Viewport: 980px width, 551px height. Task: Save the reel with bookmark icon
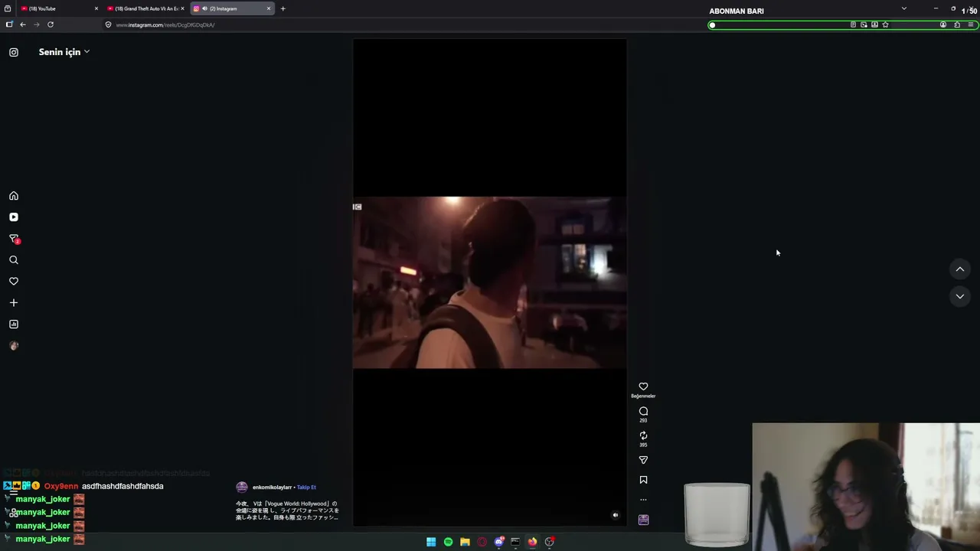pos(643,480)
